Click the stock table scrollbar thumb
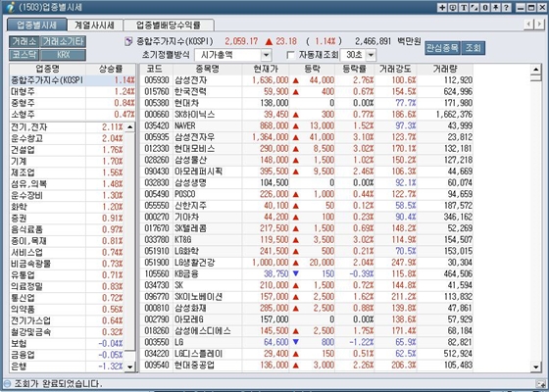Image resolution: width=549 pixels, height=392 pixels. [x=536, y=77]
